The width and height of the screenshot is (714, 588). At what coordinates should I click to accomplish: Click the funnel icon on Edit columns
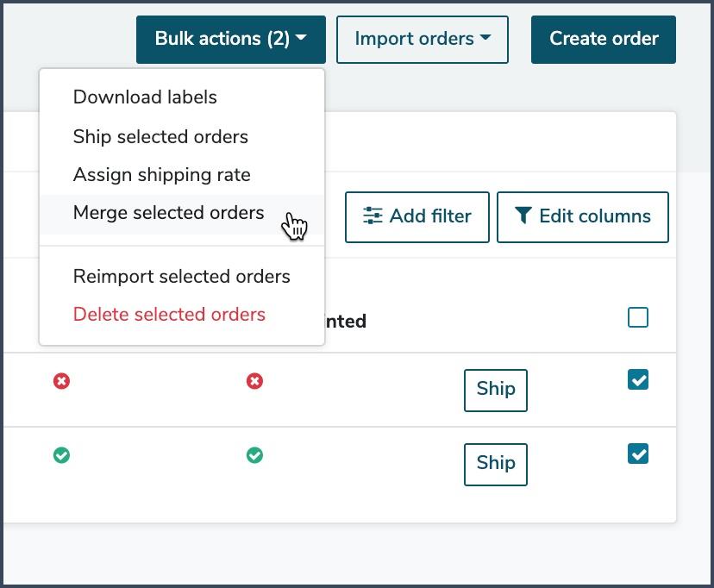tap(523, 216)
